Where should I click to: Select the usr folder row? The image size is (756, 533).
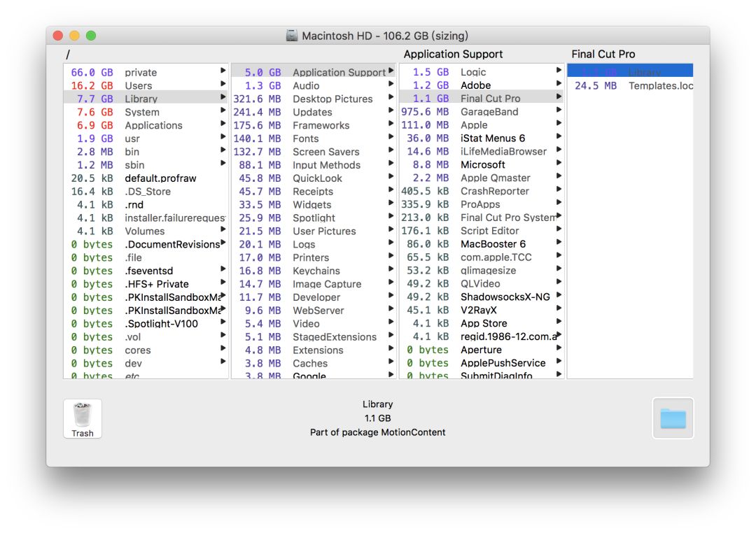(x=146, y=138)
